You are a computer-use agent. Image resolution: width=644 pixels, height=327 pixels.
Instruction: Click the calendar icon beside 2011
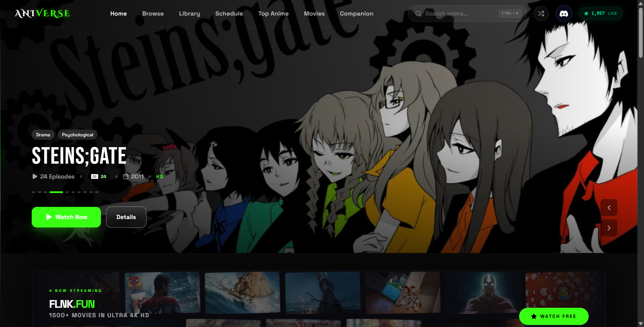(126, 176)
